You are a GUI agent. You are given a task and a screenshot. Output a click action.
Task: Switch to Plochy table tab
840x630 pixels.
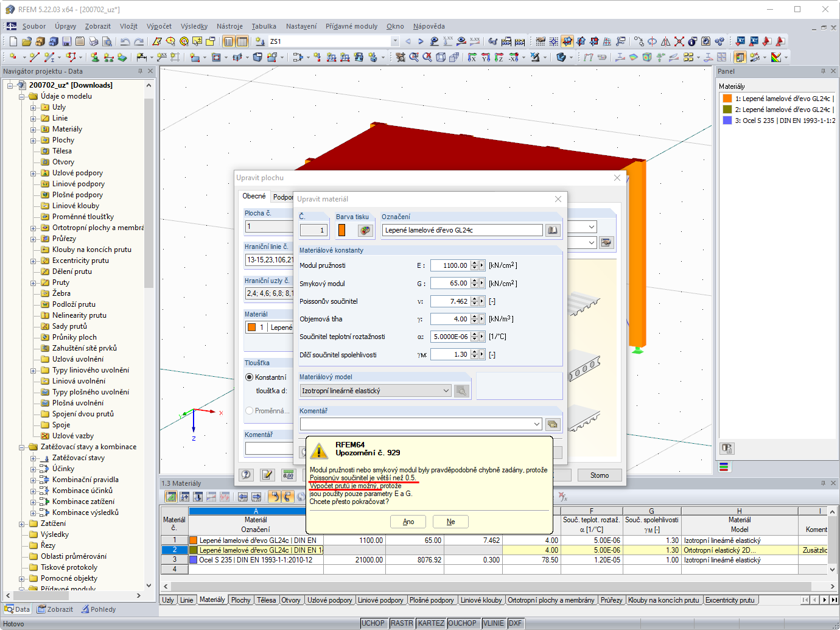(241, 600)
